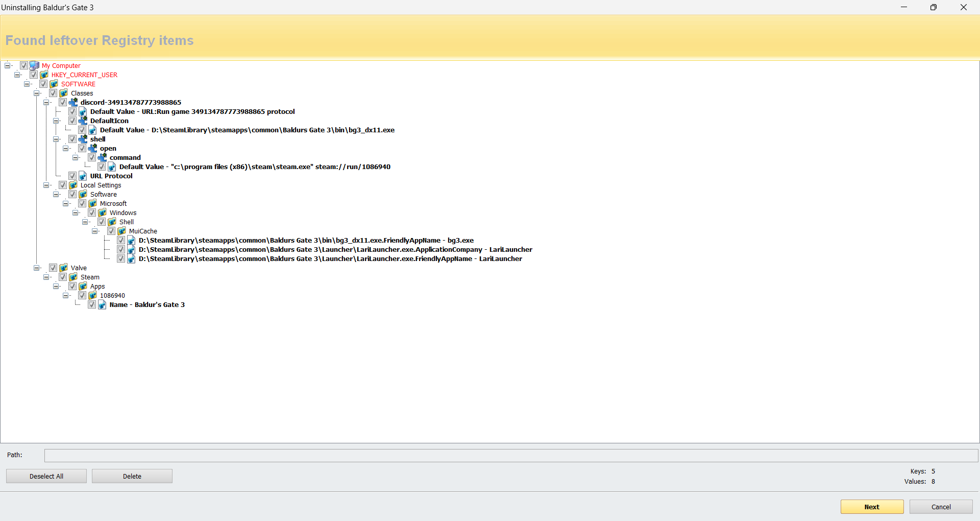This screenshot has width=980, height=521.
Task: Click the LariLauncher.exe.FriendlyAppName value icon
Action: click(131, 258)
